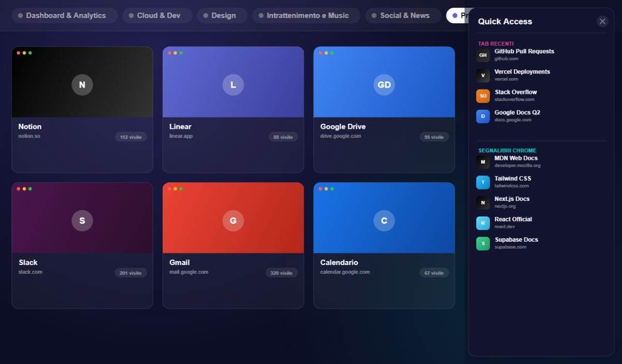This screenshot has width=622, height=364.
Task: Click the 67 visite badge
Action: coord(434,273)
